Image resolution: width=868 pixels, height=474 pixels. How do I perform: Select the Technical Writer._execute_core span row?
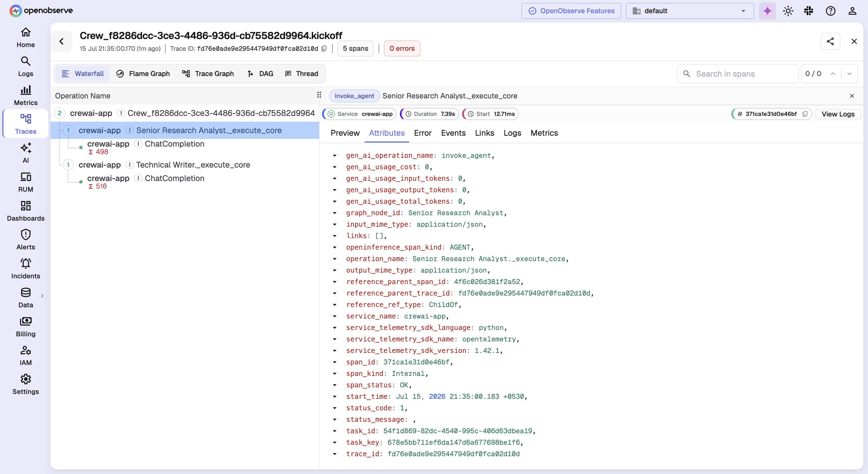[185, 164]
